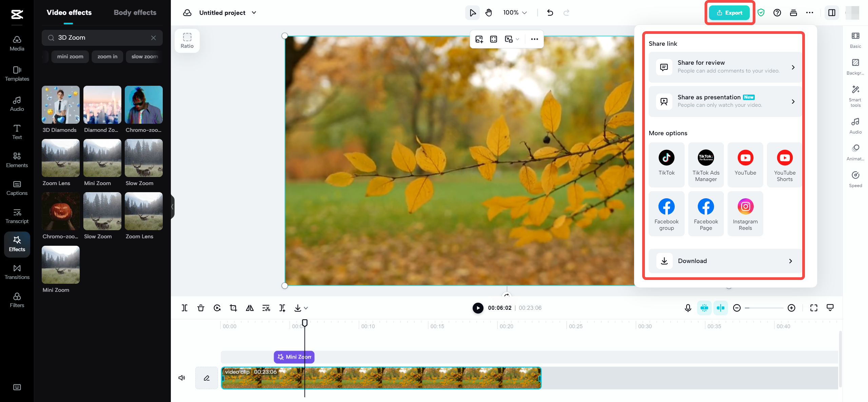
Task: Open keyboard shortcuts icon at bottom left
Action: point(17,387)
